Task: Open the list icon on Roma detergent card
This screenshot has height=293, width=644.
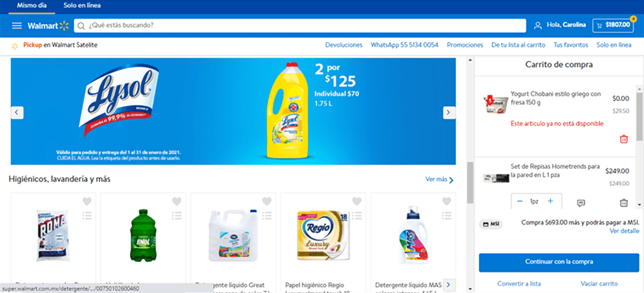Action: tap(87, 216)
